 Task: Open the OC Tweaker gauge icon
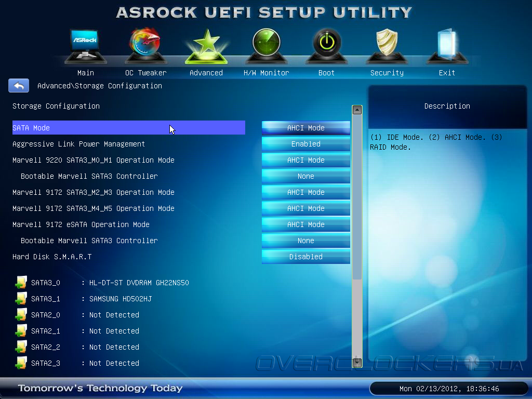[145, 46]
